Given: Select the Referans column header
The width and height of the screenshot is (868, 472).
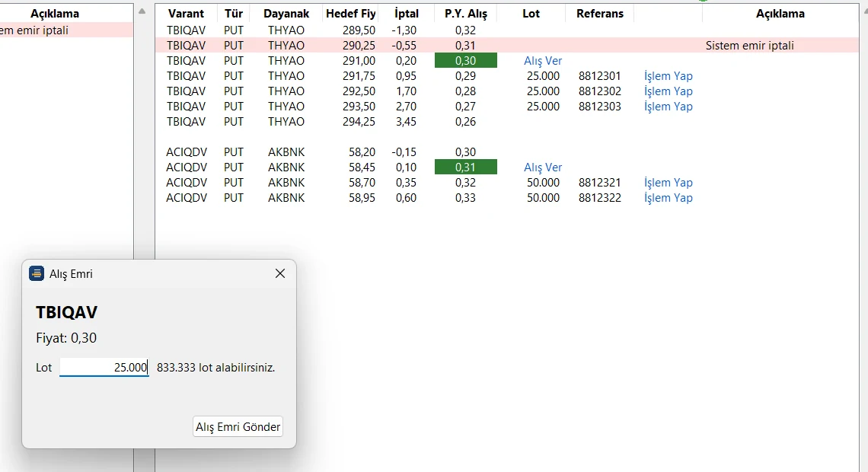Looking at the screenshot, I should pos(599,14).
